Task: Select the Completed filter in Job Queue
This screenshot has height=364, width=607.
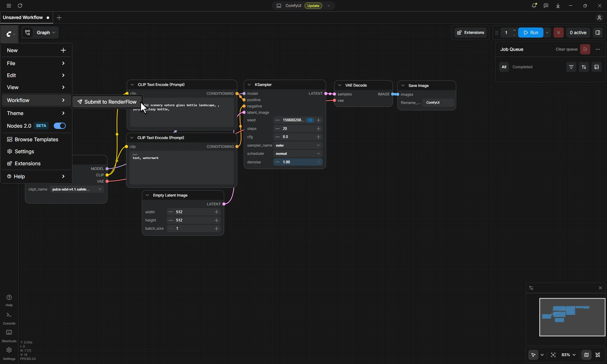Action: tap(522, 67)
